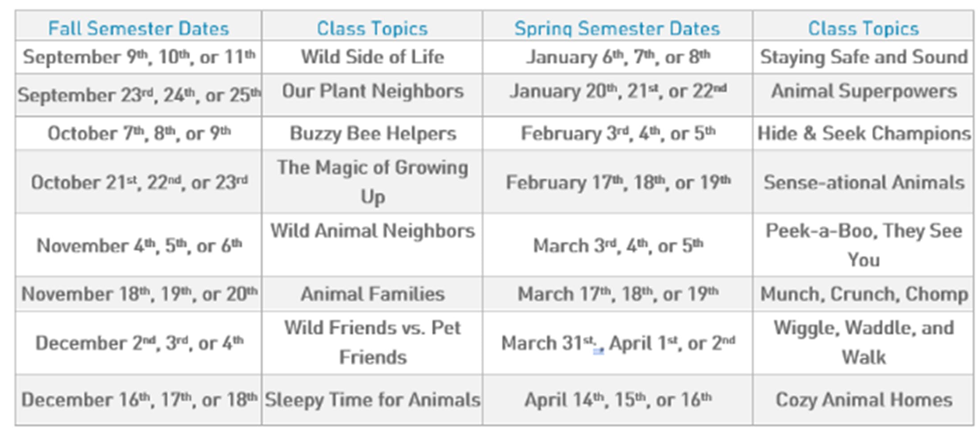The width and height of the screenshot is (980, 433).
Task: Click the Wild Side of Life cell
Action: (x=372, y=57)
